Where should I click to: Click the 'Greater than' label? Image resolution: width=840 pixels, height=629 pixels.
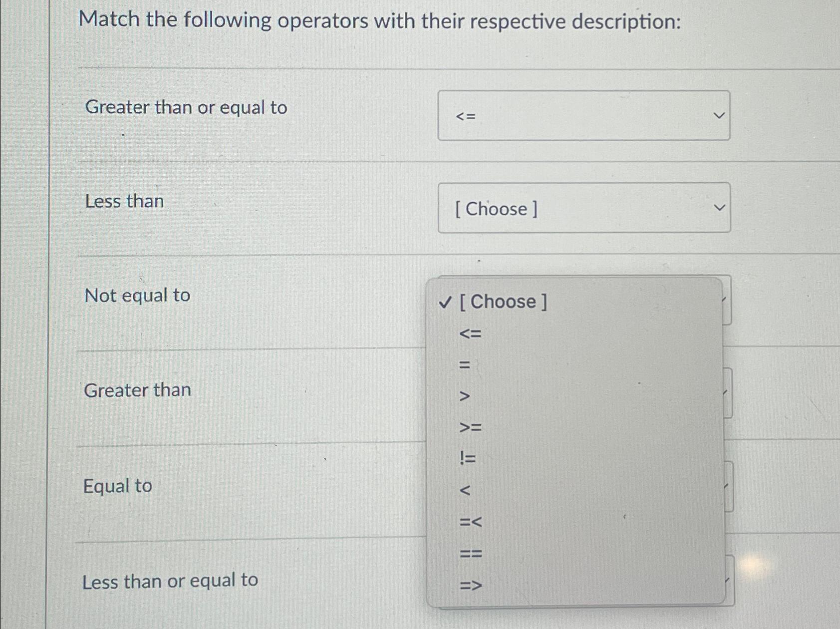[x=138, y=391]
